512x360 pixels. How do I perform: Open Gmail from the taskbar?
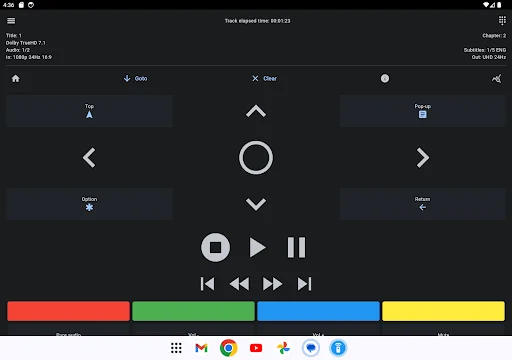(x=201, y=348)
